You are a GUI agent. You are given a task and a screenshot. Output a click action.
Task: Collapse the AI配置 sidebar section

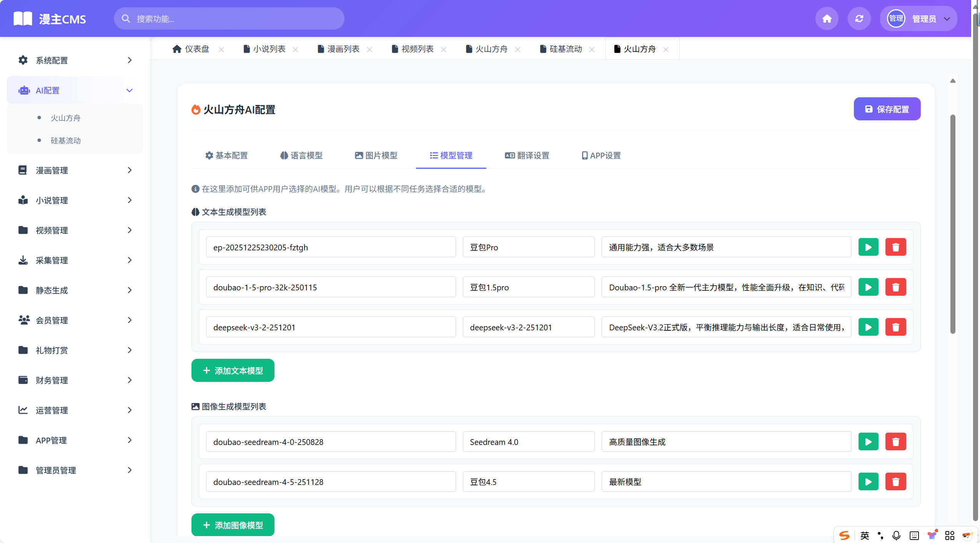(x=129, y=90)
